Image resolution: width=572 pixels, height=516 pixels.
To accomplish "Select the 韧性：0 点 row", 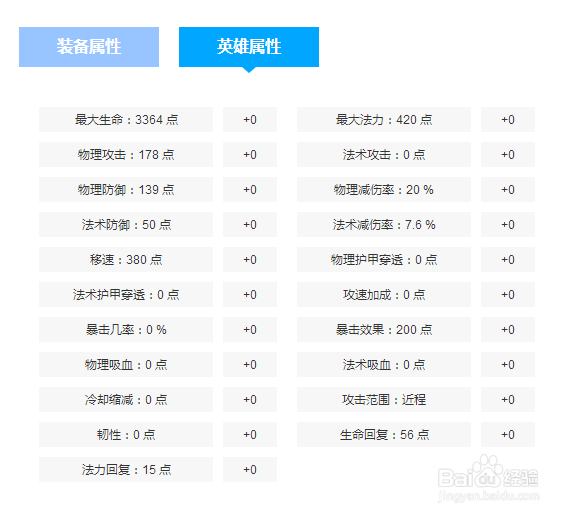I will click(x=126, y=435).
